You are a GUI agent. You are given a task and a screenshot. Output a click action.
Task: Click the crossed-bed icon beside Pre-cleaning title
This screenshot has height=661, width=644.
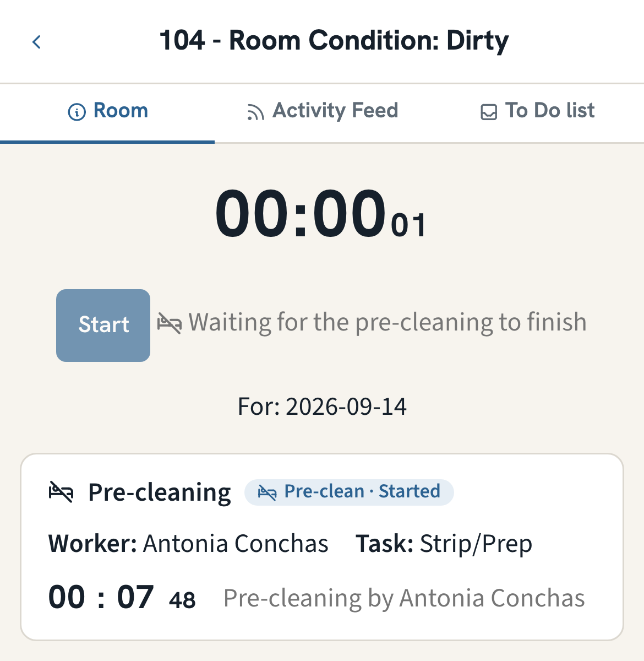(x=61, y=492)
